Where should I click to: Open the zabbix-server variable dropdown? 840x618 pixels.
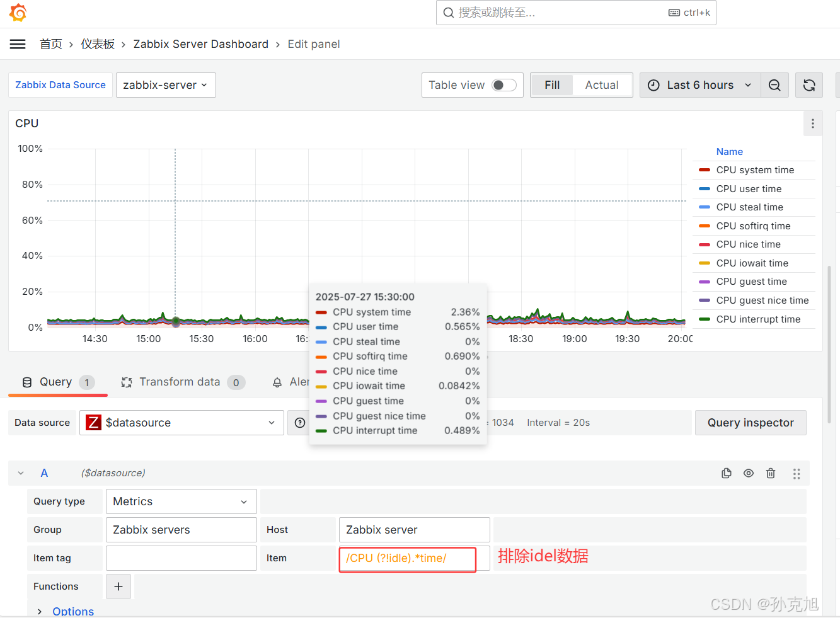166,85
